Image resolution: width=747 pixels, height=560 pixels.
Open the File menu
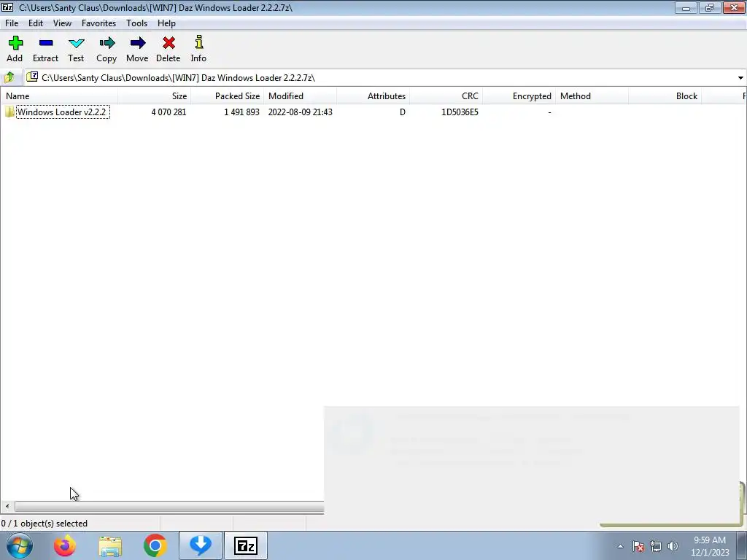point(12,23)
